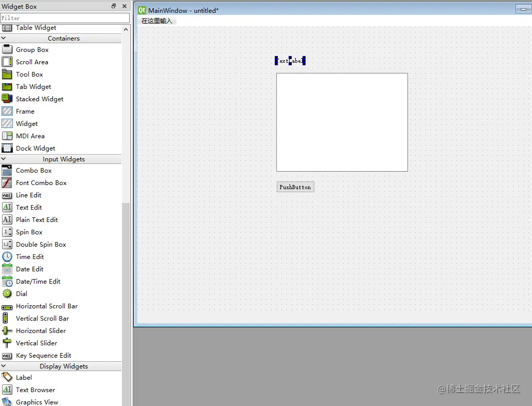The width and height of the screenshot is (532, 406).
Task: Pick the Horizontal Scroll Bar icon
Action: pyautogui.click(x=7, y=307)
